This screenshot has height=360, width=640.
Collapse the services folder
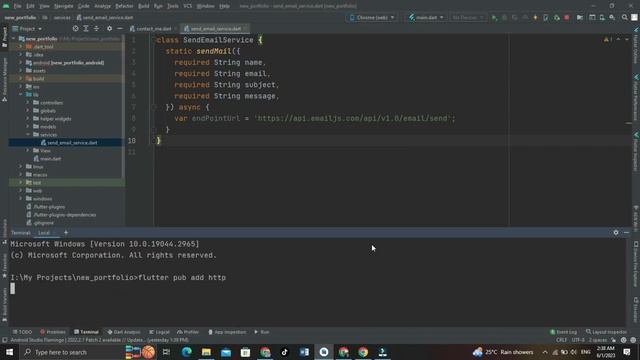click(x=28, y=134)
